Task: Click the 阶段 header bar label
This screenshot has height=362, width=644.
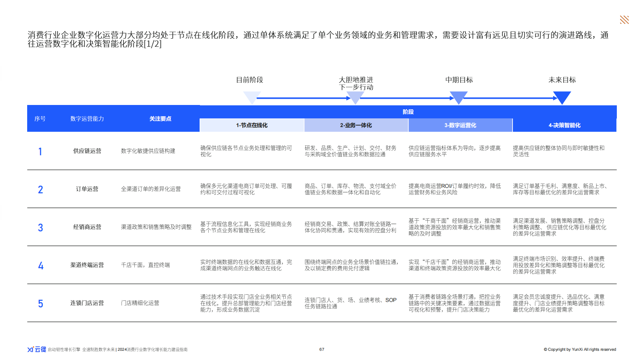Action: (x=408, y=112)
